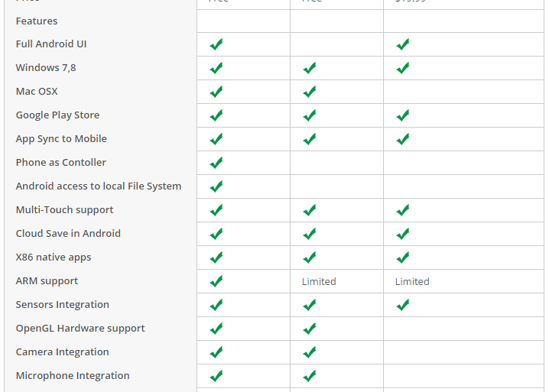Click the "Limited" text in the third column
549x392 pixels.
point(412,281)
